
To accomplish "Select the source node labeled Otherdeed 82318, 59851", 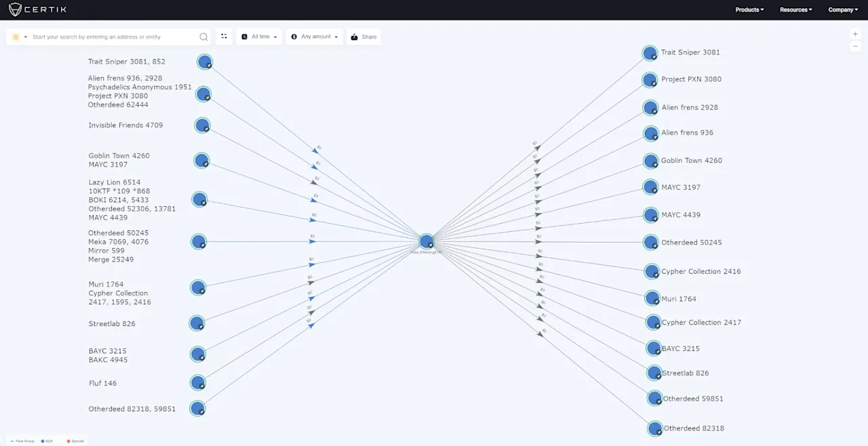I will tap(197, 409).
